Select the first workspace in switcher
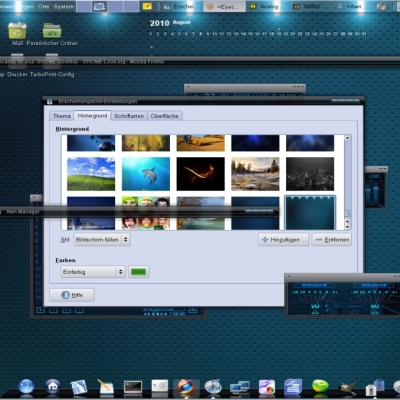This screenshot has height=400, width=400. point(84,6)
